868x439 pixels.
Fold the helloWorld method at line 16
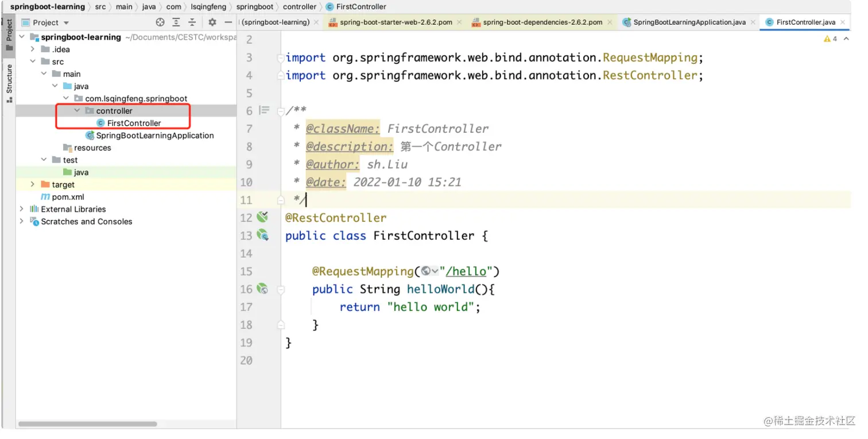point(281,289)
